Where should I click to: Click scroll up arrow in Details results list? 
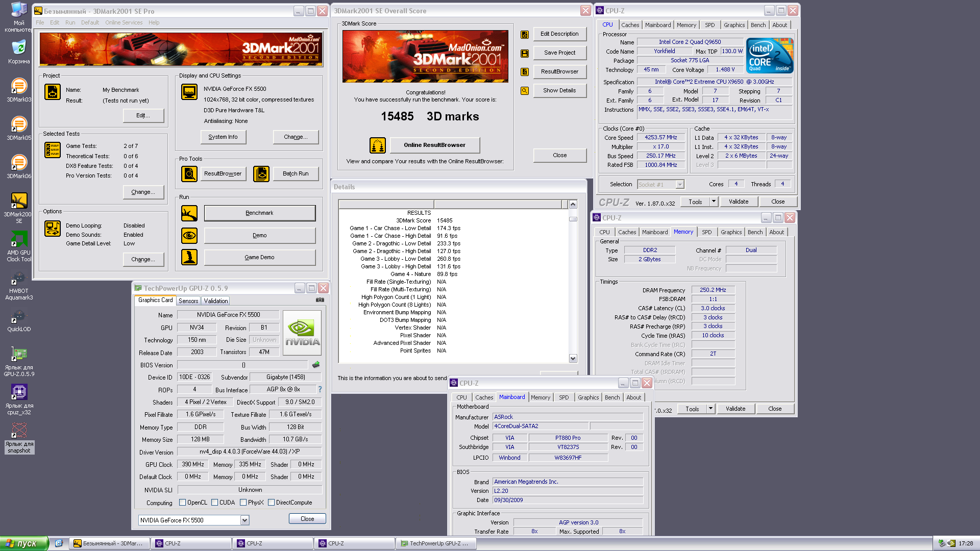click(573, 205)
